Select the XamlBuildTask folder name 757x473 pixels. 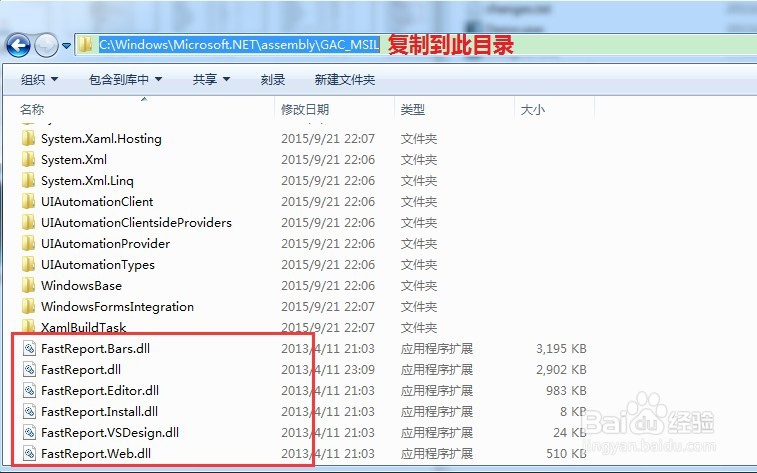(x=84, y=327)
